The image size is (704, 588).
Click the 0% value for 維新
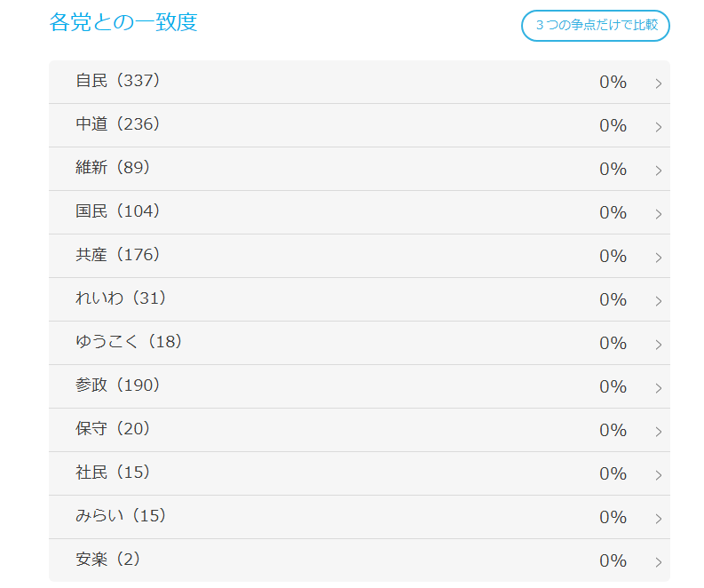point(613,170)
